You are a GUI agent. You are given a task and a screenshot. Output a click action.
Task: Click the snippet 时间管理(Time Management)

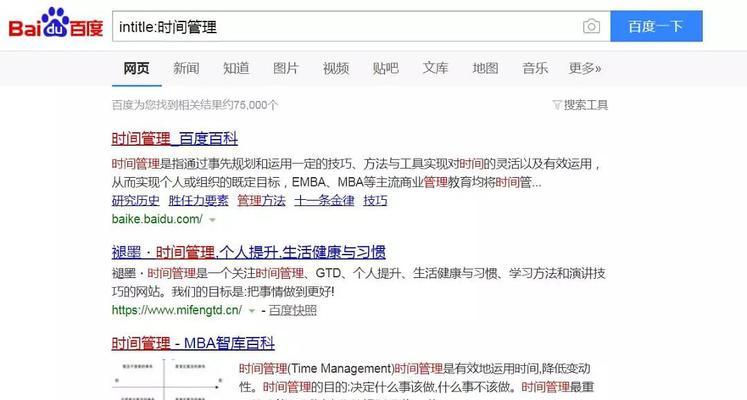pyautogui.click(x=417, y=378)
